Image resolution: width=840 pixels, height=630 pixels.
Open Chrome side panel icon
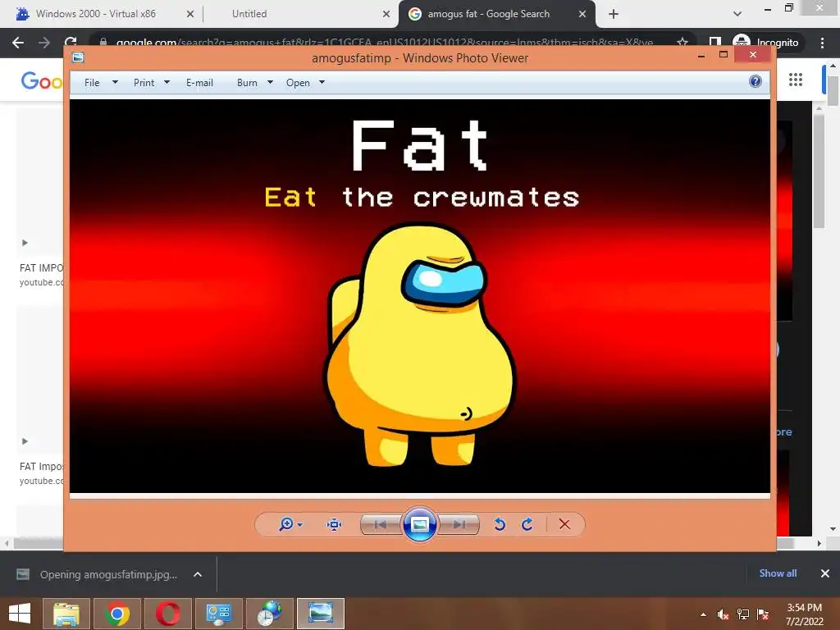[715, 42]
